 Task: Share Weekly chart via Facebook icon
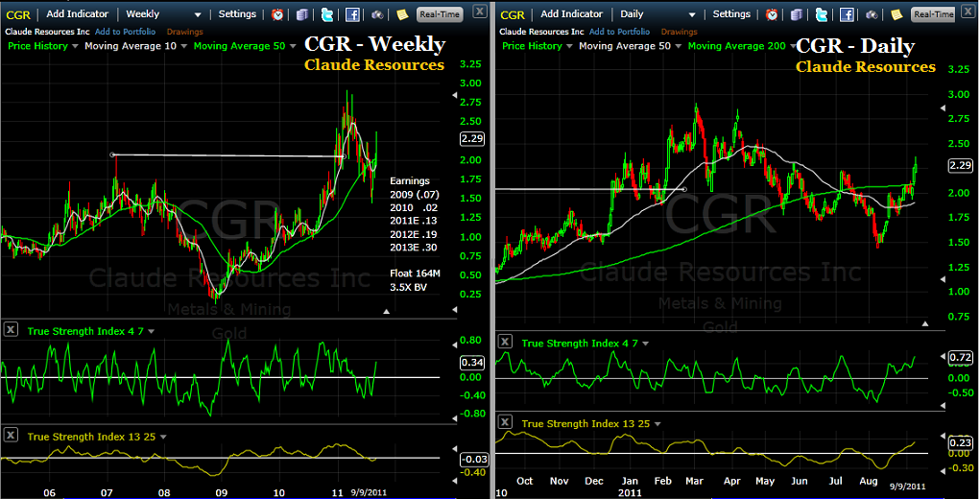[x=352, y=13]
